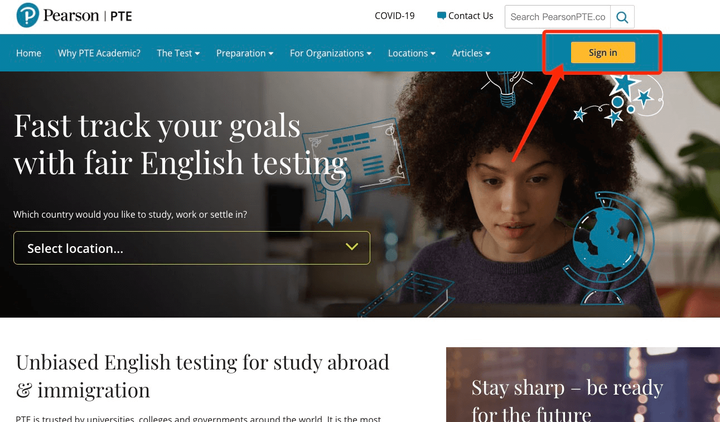Screen dimensions: 720x422
Task: Open the Preparation dropdown menu
Action: [x=245, y=53]
